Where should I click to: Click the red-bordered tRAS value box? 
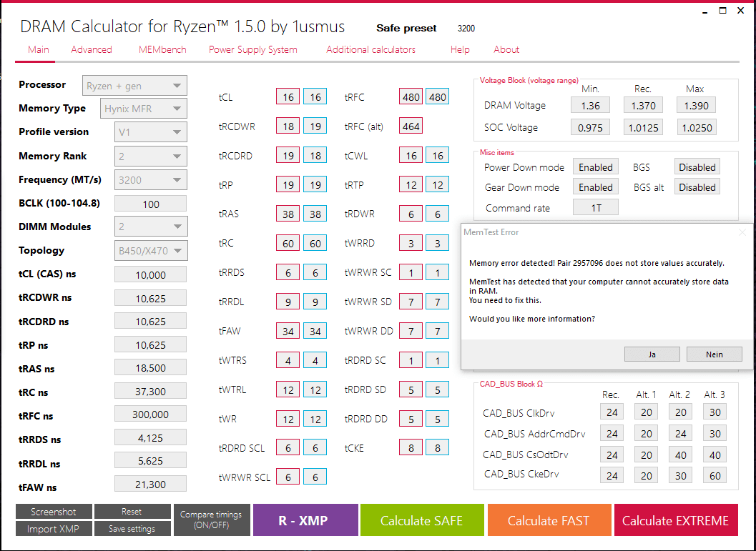click(x=288, y=214)
